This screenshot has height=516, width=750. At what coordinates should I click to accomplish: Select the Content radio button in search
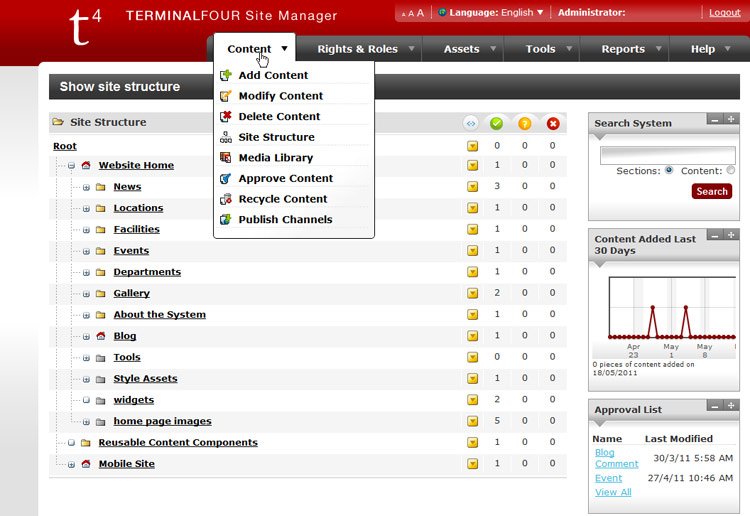730,170
